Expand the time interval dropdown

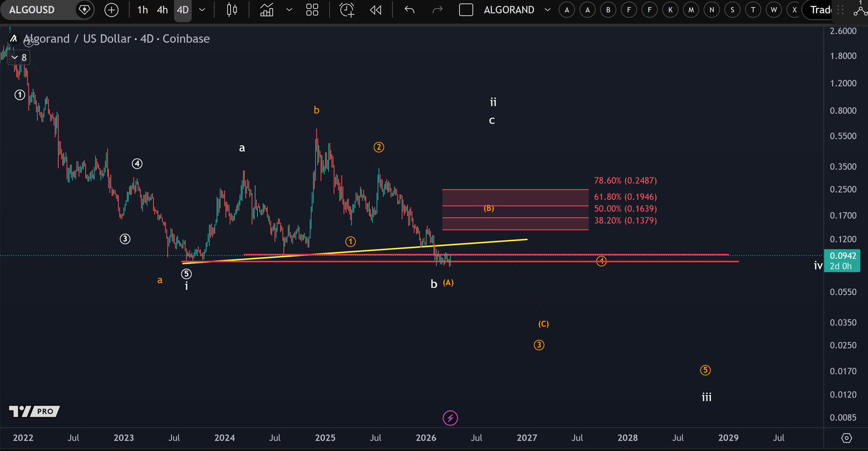202,10
